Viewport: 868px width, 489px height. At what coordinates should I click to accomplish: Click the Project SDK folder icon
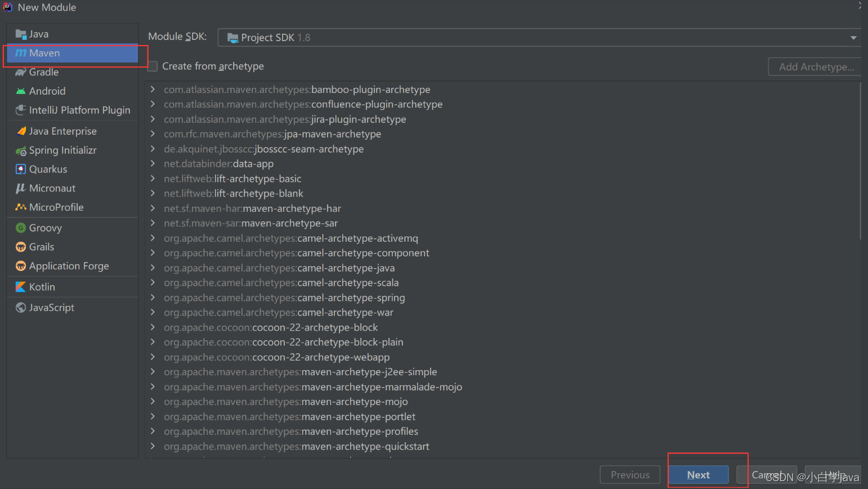232,38
